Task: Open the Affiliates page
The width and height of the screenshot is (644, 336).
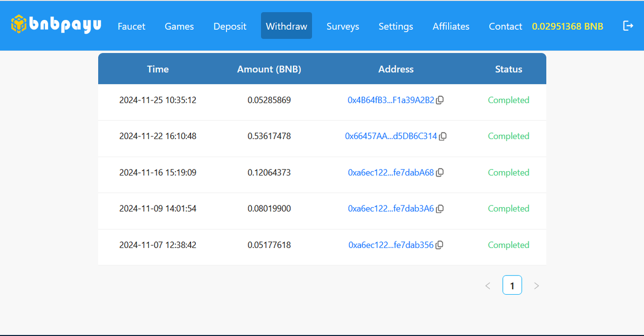Action: [451, 26]
